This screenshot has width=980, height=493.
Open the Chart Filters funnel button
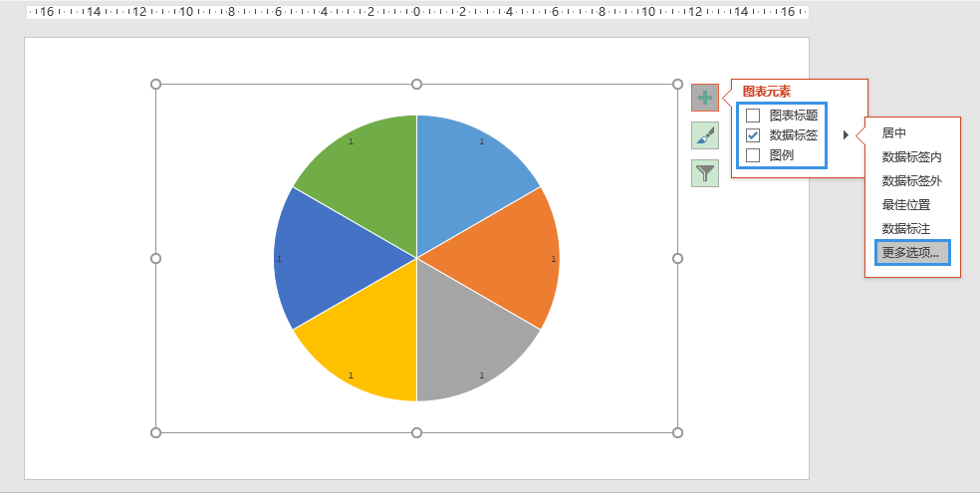point(705,173)
